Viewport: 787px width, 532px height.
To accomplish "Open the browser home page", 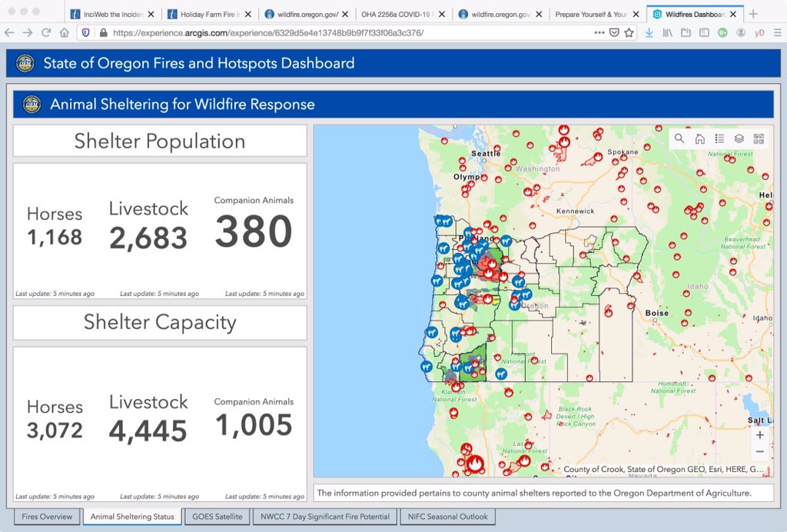I will (65, 32).
